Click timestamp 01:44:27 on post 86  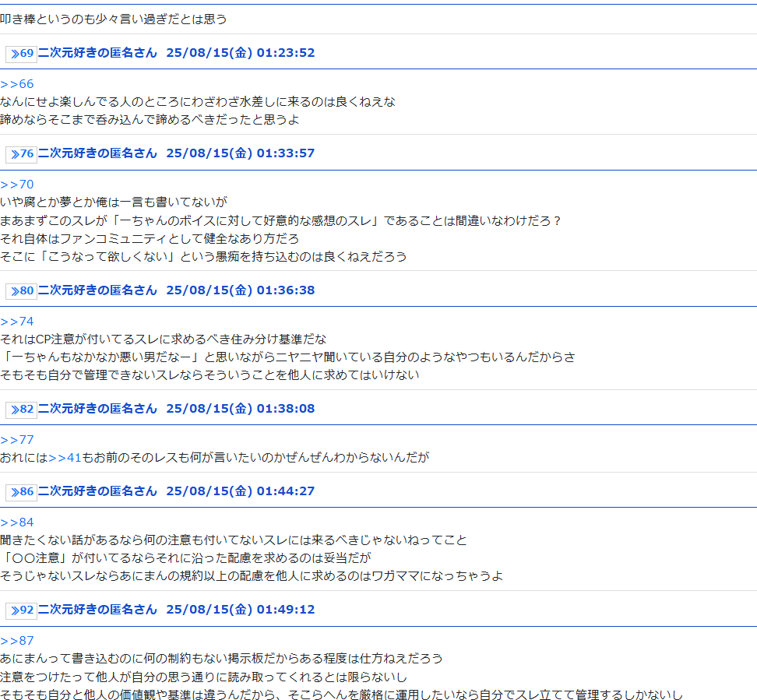(286, 491)
